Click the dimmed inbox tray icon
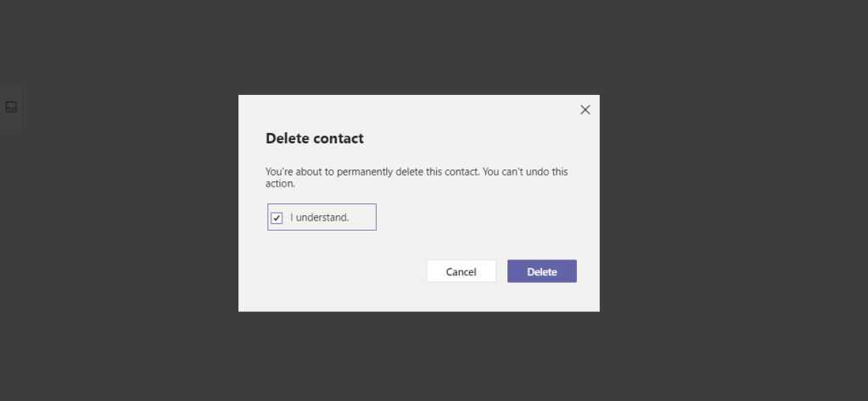The width and height of the screenshot is (868, 401). (11, 107)
